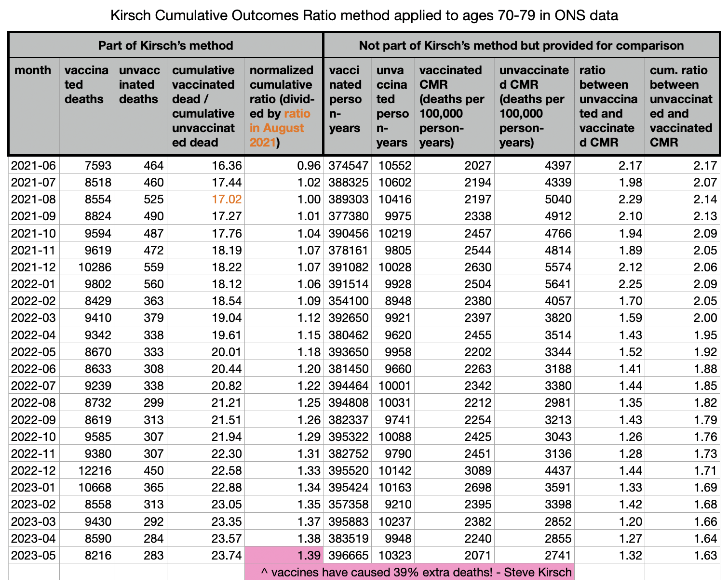Click the table title about Kirsch Cumulative Outcomes
The image size is (728, 587).
pos(364,15)
